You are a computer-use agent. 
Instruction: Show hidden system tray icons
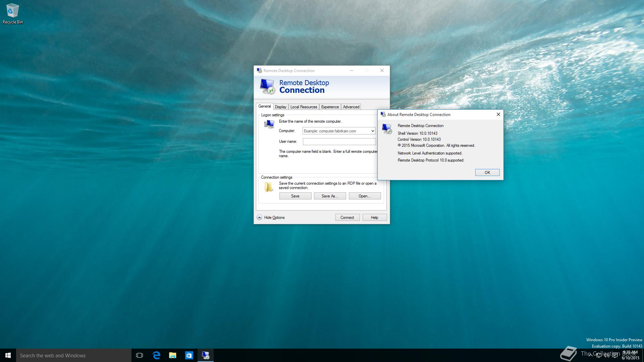590,356
